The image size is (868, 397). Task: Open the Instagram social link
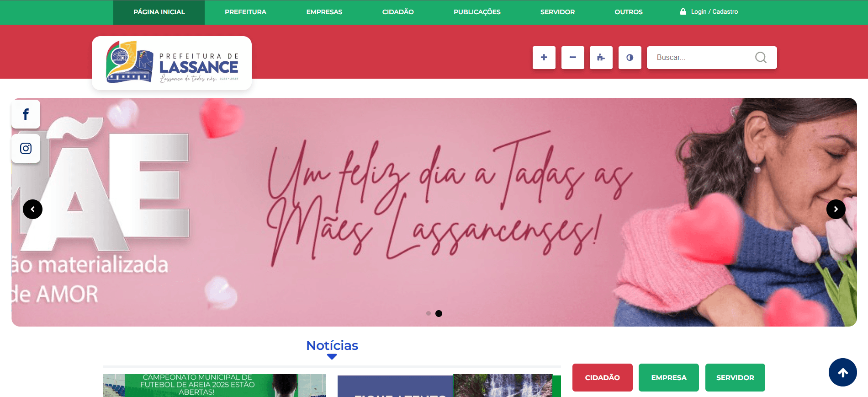click(x=26, y=149)
